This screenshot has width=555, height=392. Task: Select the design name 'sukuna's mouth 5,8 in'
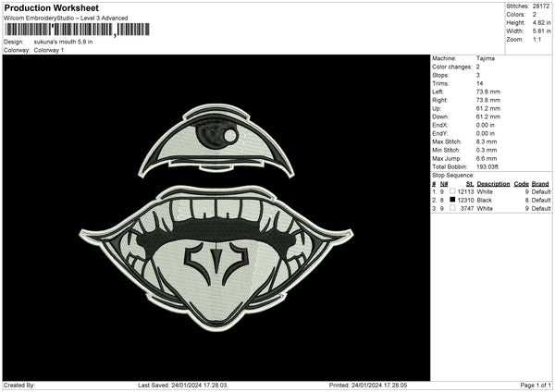tap(63, 42)
